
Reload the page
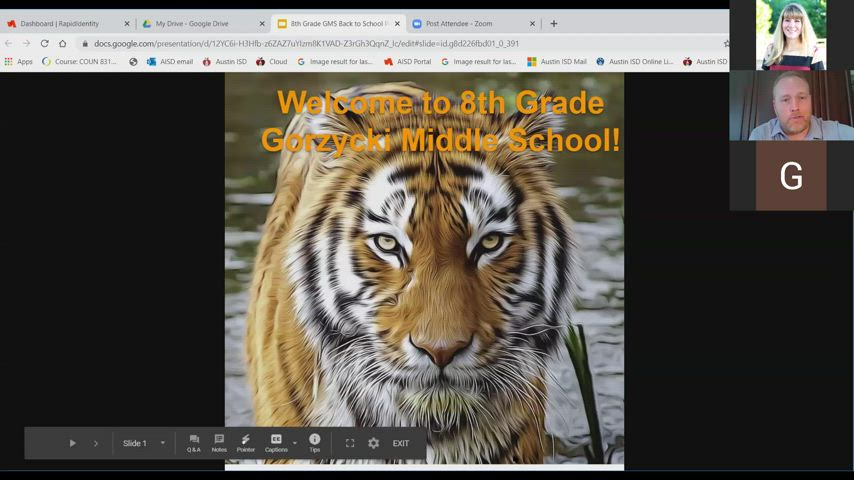44,44
